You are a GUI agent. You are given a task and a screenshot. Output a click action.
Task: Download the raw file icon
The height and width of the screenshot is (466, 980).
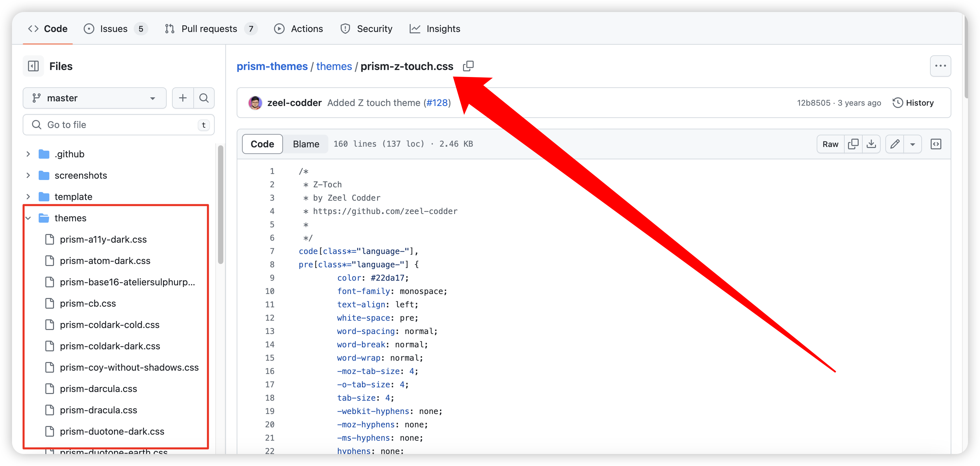click(871, 144)
